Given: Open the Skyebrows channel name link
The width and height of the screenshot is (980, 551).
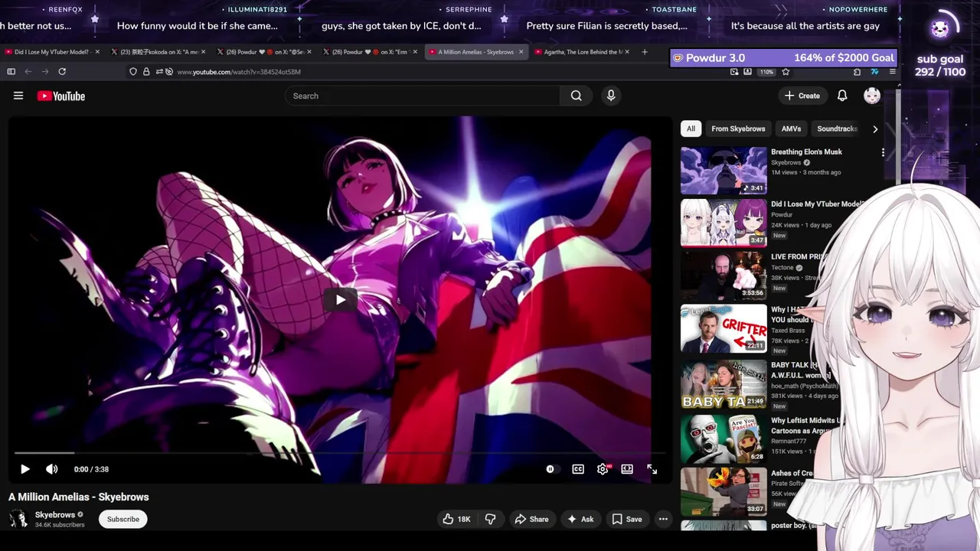Looking at the screenshot, I should (x=55, y=514).
